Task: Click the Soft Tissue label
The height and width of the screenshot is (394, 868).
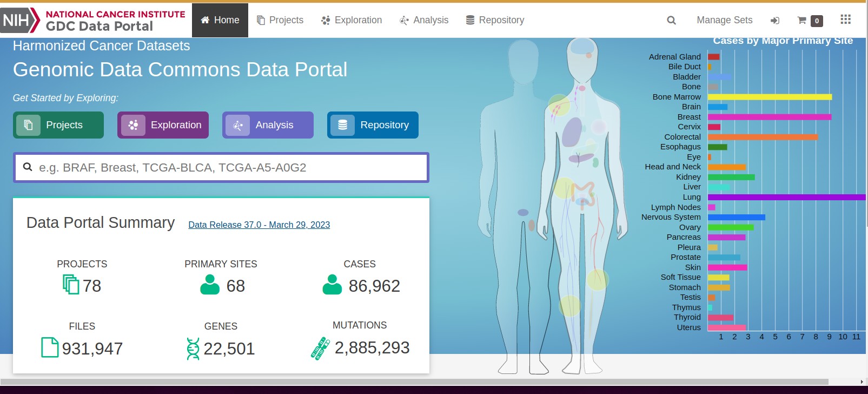Action: coord(680,277)
